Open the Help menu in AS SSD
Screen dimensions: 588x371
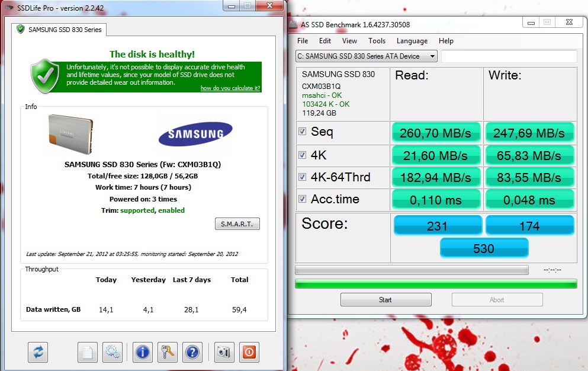coord(446,40)
